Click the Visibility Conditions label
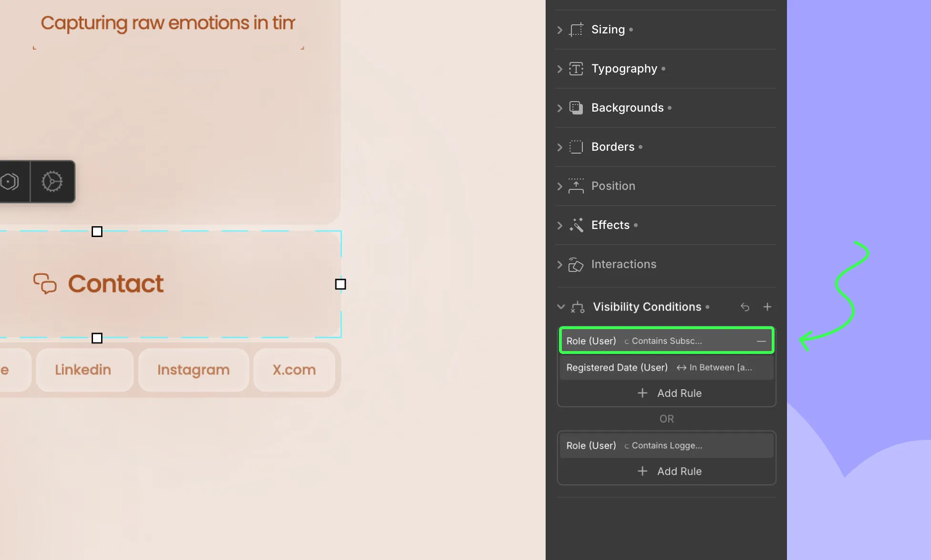Viewport: 931px width, 560px height. click(x=647, y=307)
